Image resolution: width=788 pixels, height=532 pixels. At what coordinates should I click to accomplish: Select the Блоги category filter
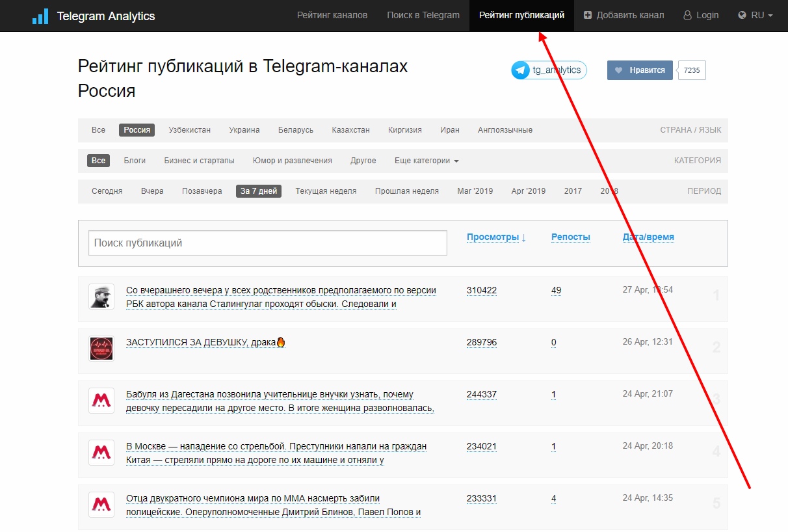tap(135, 161)
